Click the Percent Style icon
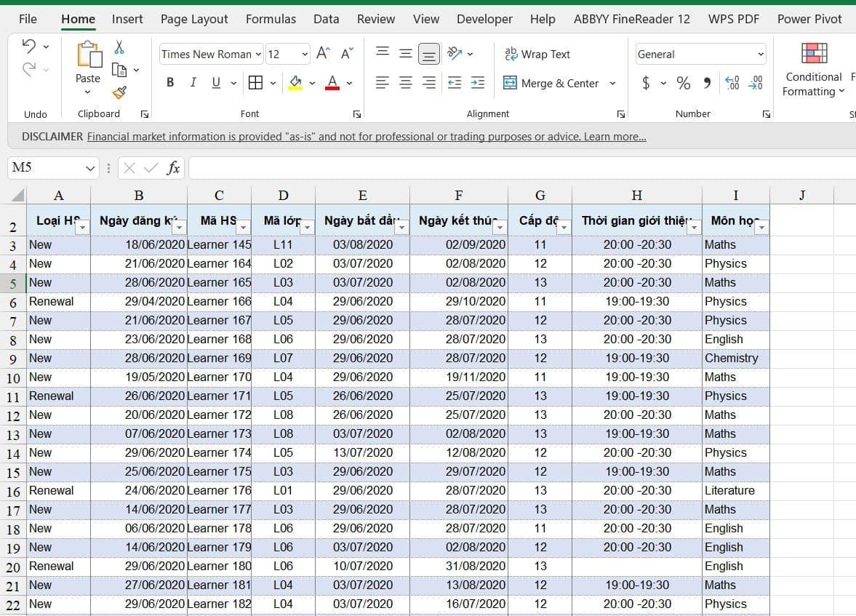 [683, 83]
